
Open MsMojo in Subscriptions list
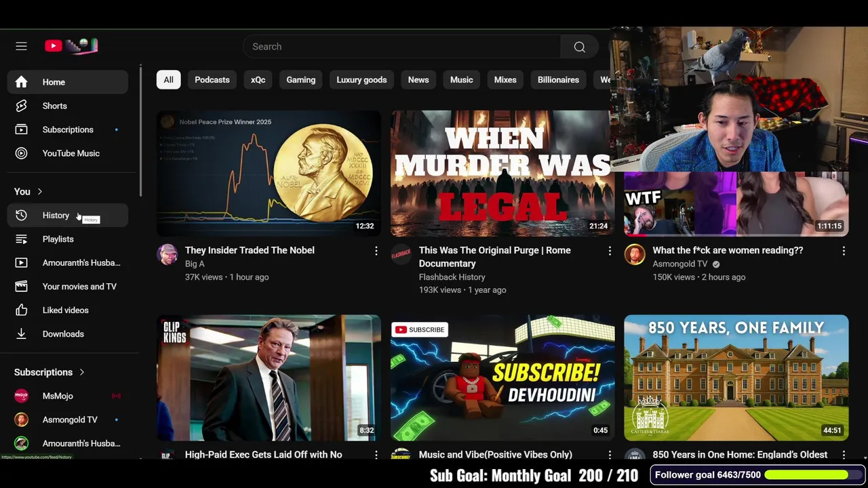tap(68, 396)
